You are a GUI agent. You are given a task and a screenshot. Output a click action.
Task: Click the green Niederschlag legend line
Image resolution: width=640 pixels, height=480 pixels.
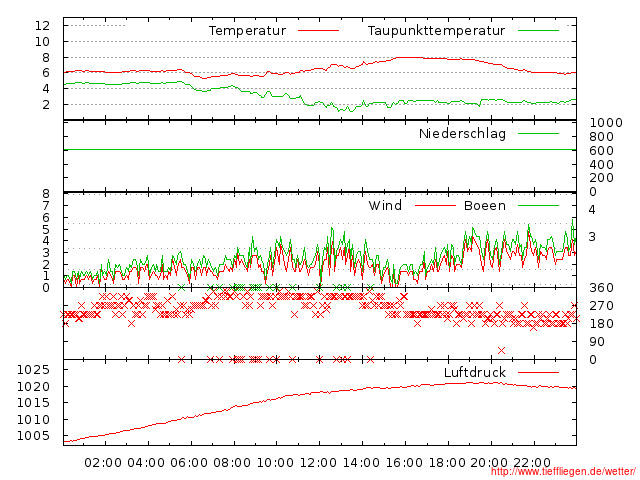(538, 133)
